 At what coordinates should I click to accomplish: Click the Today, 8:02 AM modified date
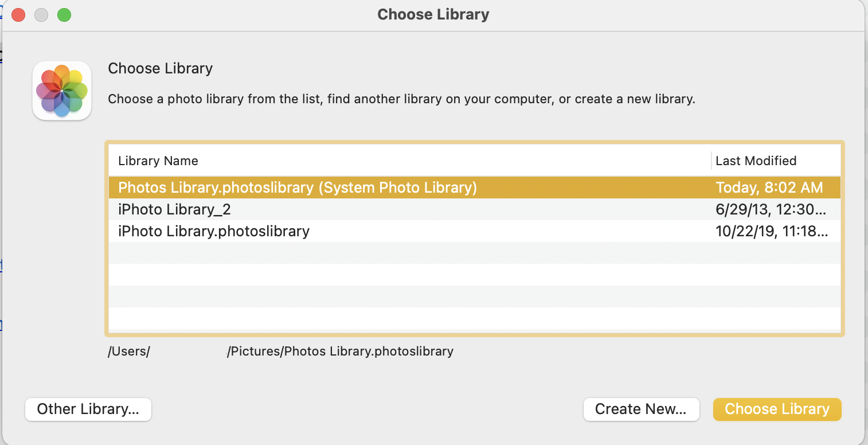point(769,188)
